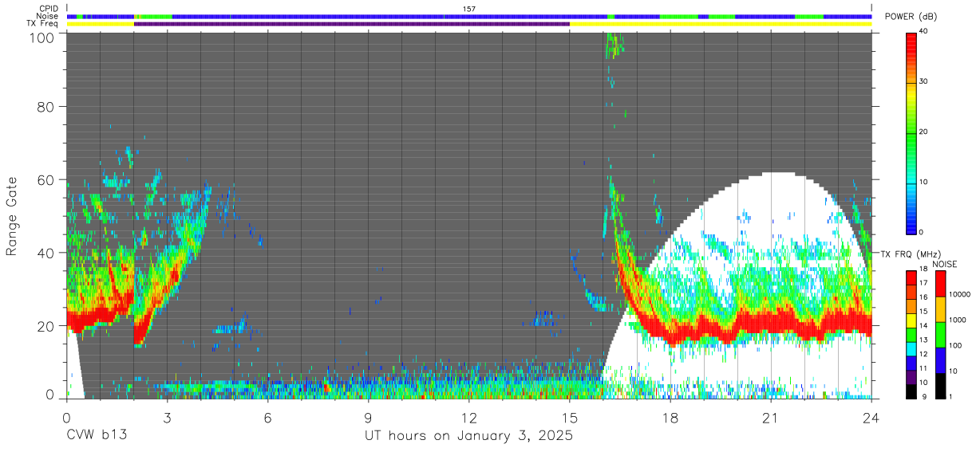Screen dimensions: 980x452
Task: Click the 21 tick on the UT hours axis
Action: [x=770, y=417]
